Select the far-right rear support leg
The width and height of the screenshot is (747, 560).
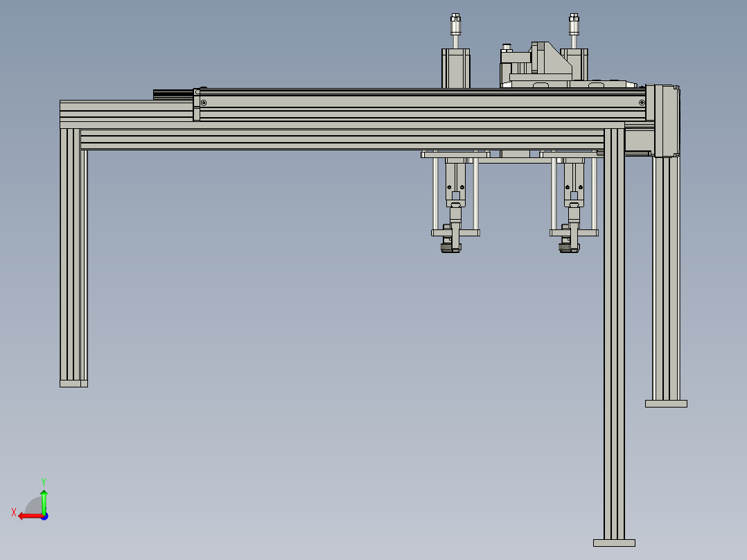(666, 279)
